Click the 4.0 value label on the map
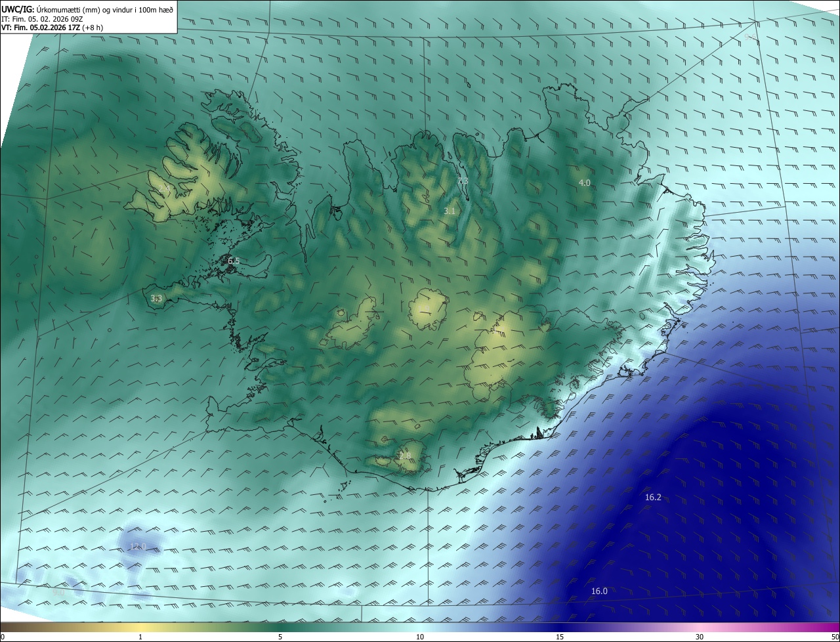 pyautogui.click(x=584, y=182)
